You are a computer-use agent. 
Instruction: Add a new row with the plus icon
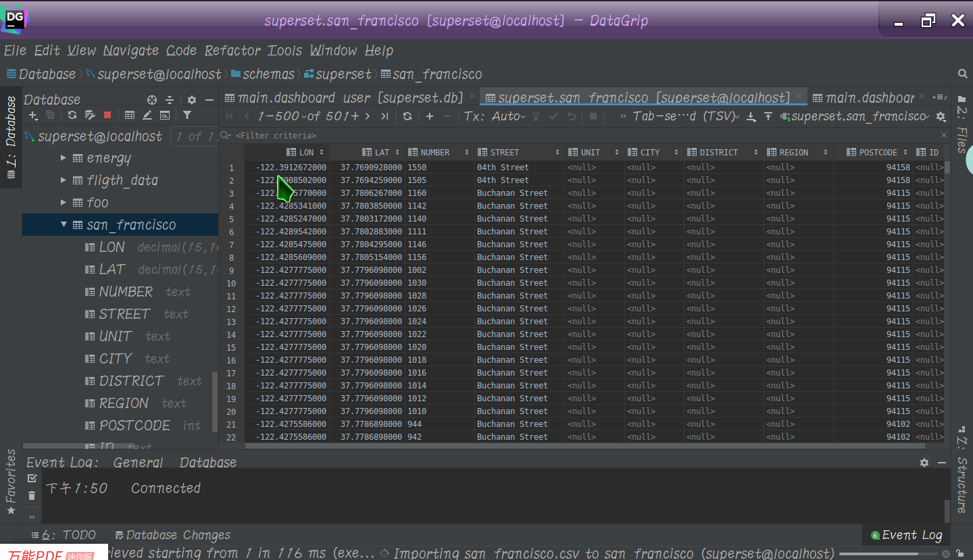coord(428,116)
